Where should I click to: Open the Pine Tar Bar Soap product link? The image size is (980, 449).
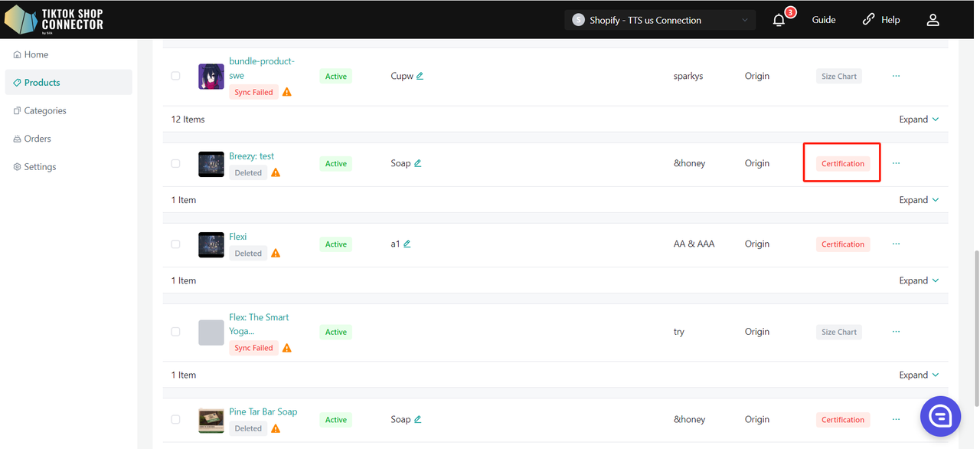point(263,411)
